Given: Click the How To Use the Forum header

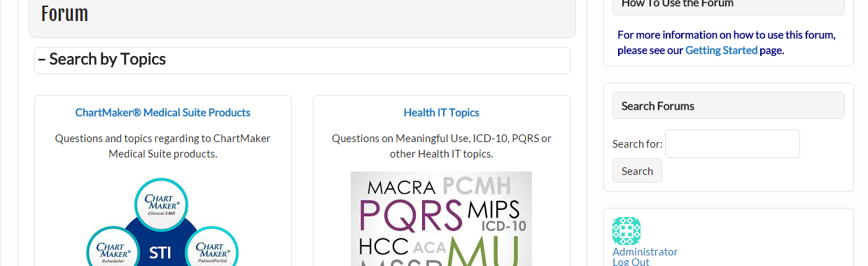Looking at the screenshot, I should pyautogui.click(x=729, y=6).
